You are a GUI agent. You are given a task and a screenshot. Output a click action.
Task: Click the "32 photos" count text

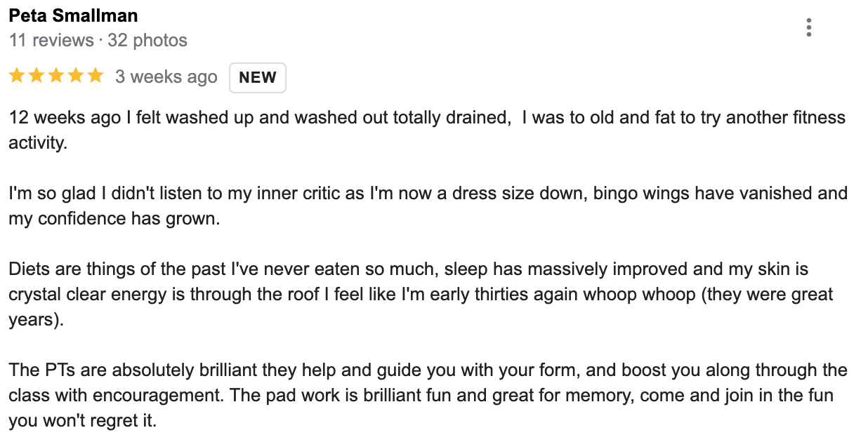(x=147, y=40)
